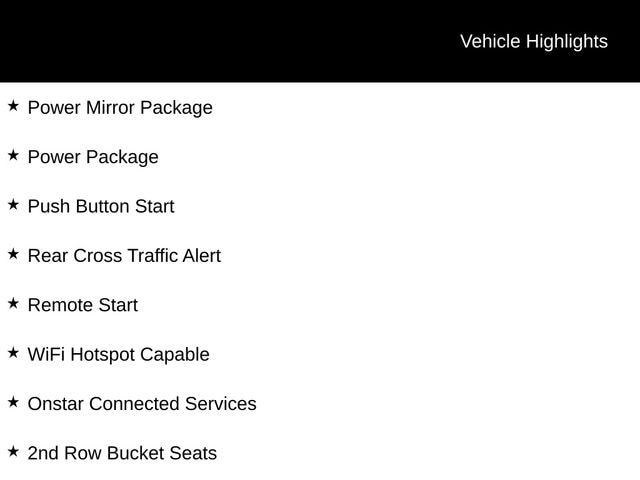Screen dimensions: 640x480
Task: Click the star by Rear Cross Traffic Alert
Action: pos(13,254)
